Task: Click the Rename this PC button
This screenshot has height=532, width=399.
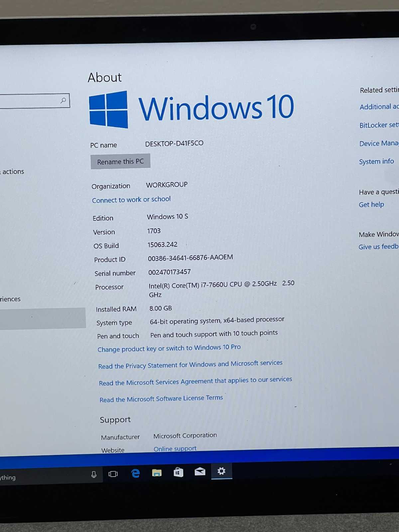Action: point(120,162)
